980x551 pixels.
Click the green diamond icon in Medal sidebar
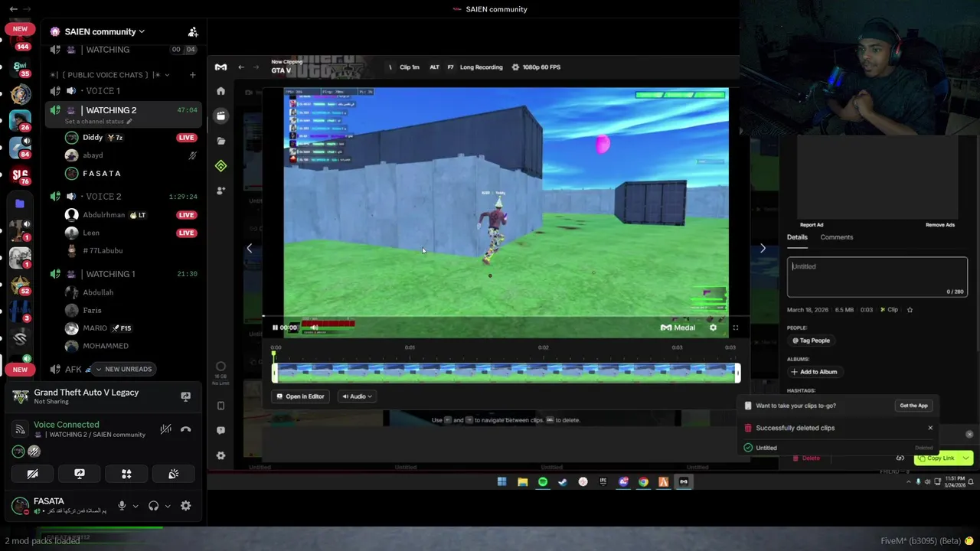click(220, 166)
